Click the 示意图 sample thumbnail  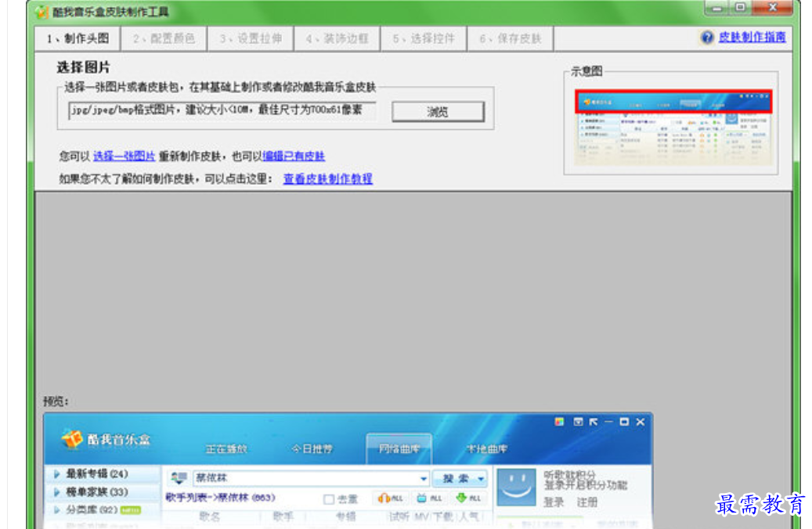(x=673, y=127)
